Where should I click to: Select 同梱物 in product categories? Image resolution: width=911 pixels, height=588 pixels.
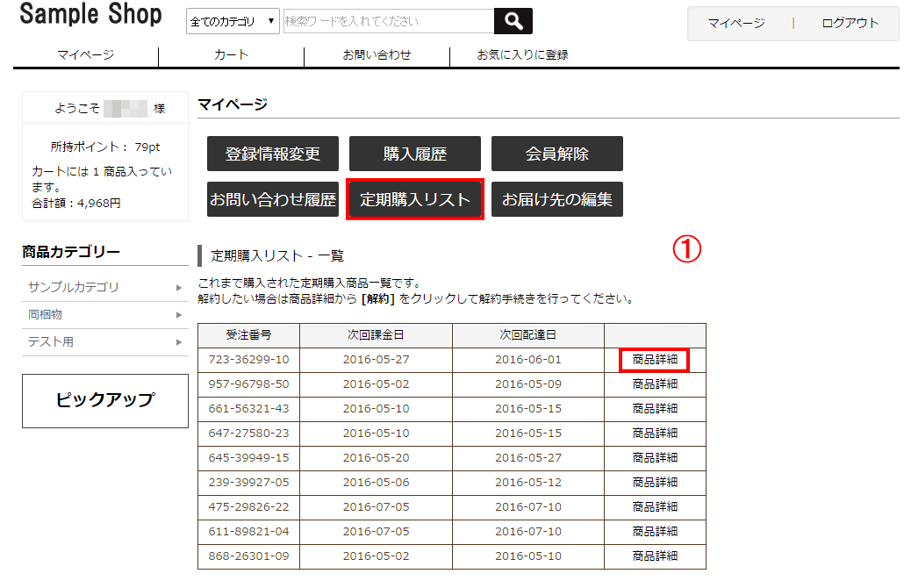[45, 314]
